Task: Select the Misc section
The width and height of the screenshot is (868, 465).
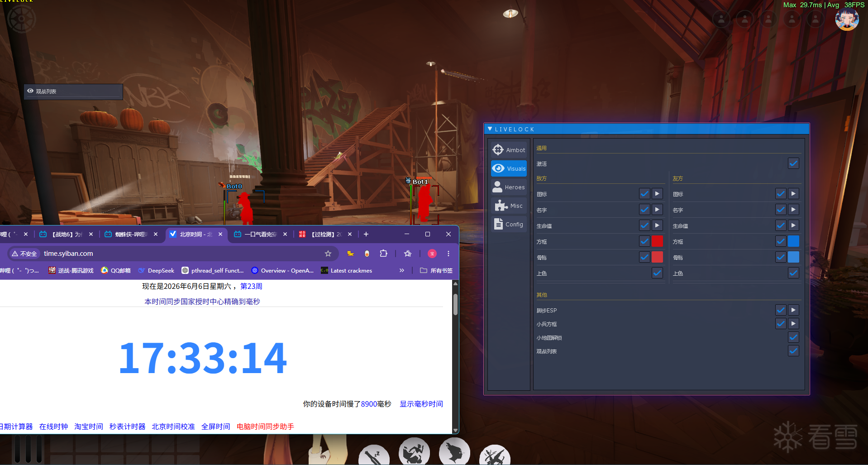Action: click(509, 206)
